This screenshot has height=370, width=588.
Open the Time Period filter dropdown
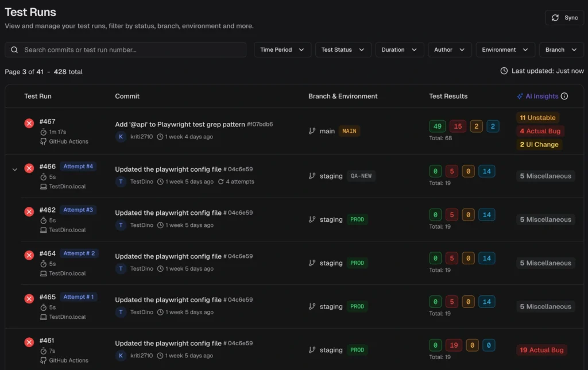(x=283, y=50)
